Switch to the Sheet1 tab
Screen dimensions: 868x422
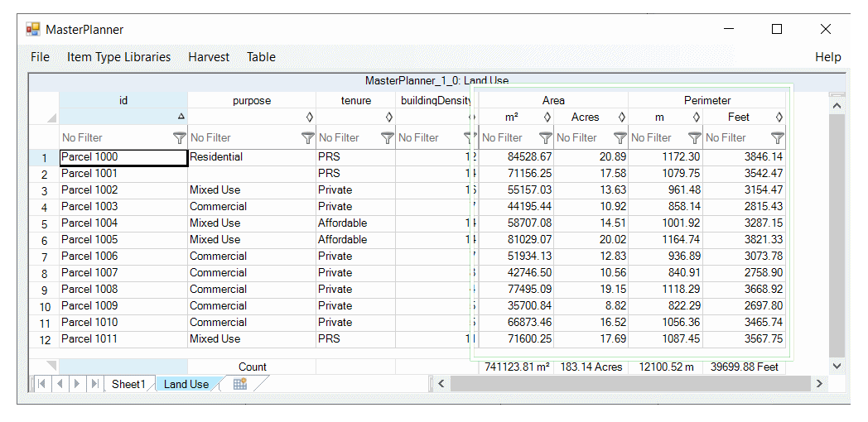coord(128,384)
